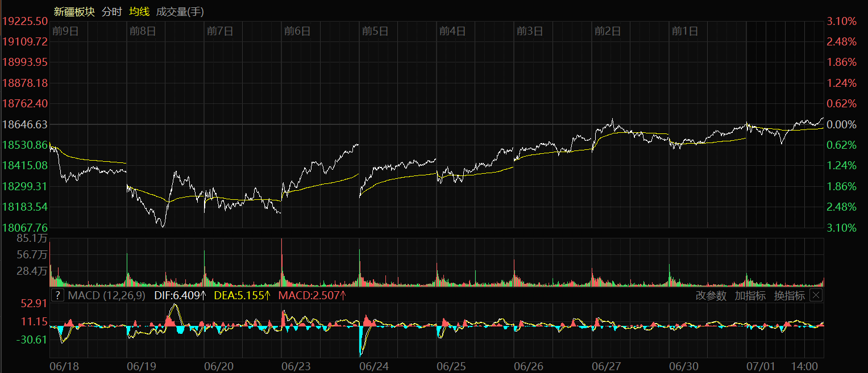Open 改参数 to edit MACD parameters
The image size is (868, 373).
pos(711,295)
